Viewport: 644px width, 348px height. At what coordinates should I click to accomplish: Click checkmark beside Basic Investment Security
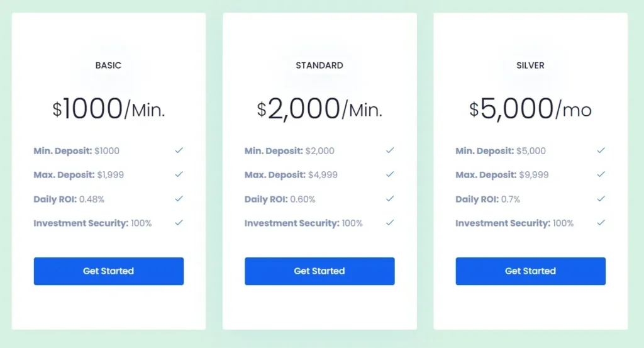(179, 222)
